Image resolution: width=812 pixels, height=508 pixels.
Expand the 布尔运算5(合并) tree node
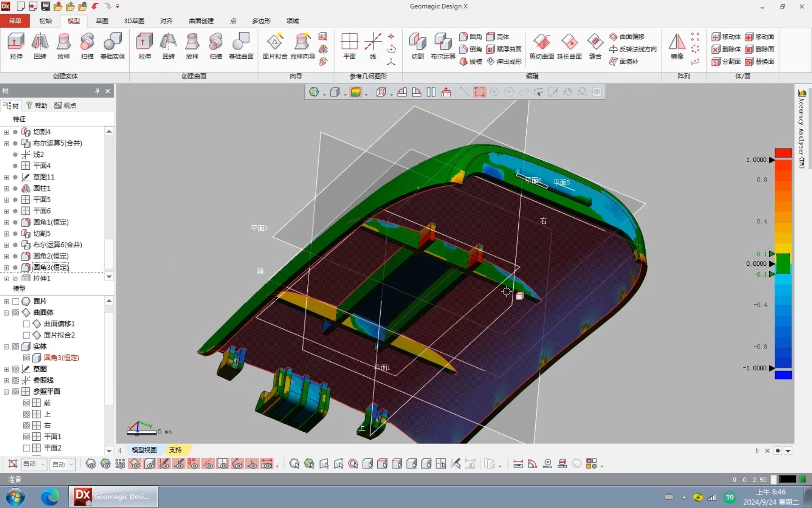(6, 143)
